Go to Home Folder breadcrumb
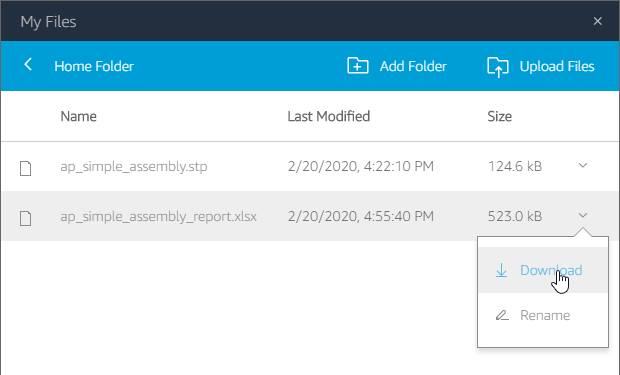 click(94, 66)
